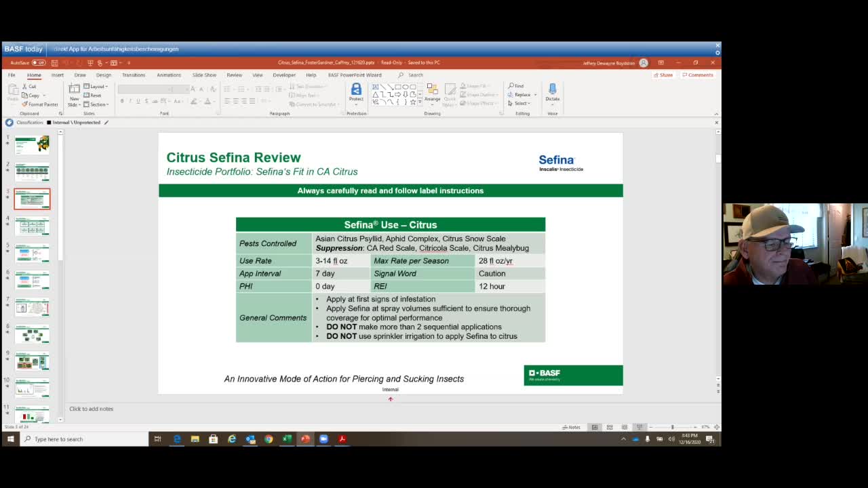The width and height of the screenshot is (868, 488).
Task: Click the user account avatar
Action: (644, 63)
